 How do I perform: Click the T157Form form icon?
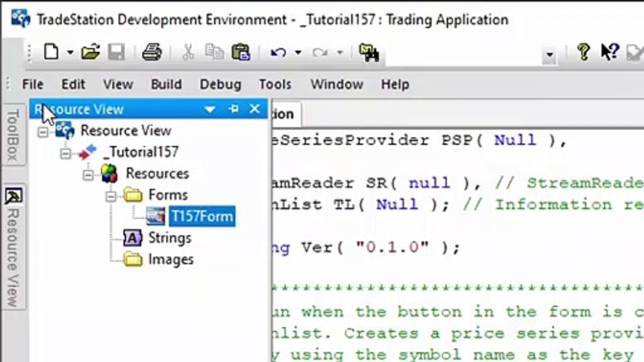(156, 217)
